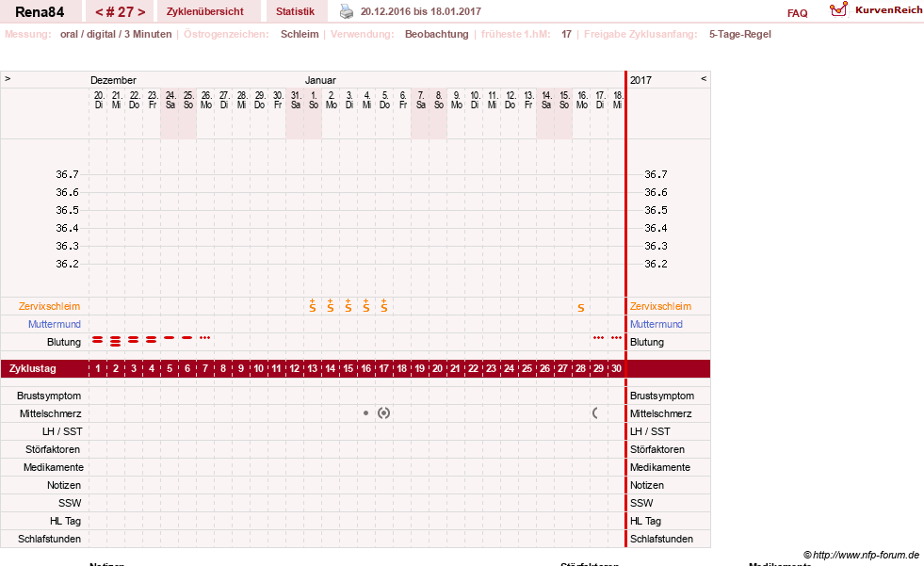Viewport: 924px width, 566px height.
Task: Click date header '24. Sa'
Action: 170,100
